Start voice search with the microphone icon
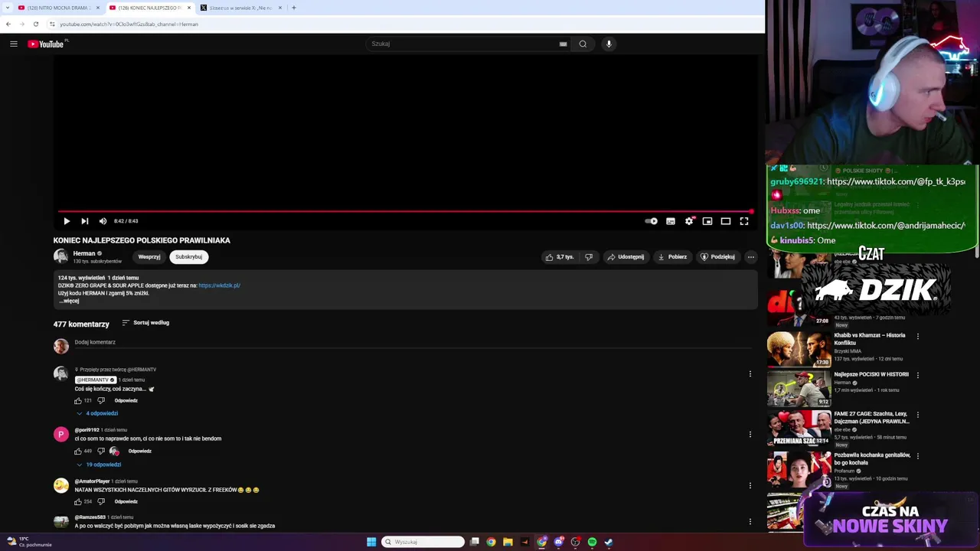This screenshot has height=551, width=980. (x=609, y=44)
